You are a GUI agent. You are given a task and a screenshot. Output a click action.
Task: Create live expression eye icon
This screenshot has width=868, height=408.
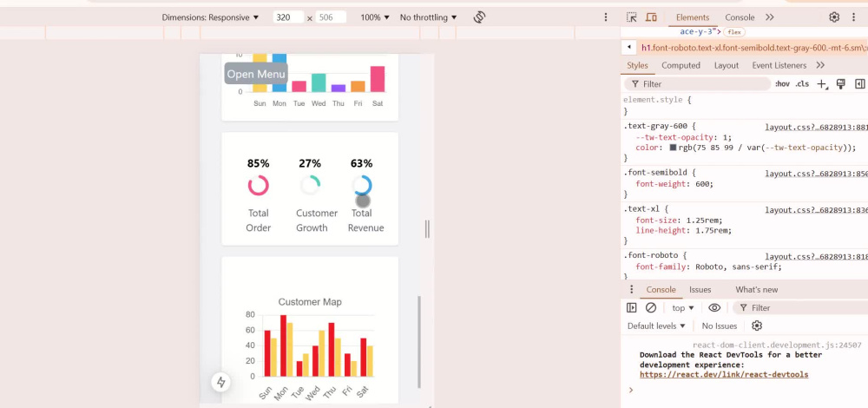click(714, 308)
